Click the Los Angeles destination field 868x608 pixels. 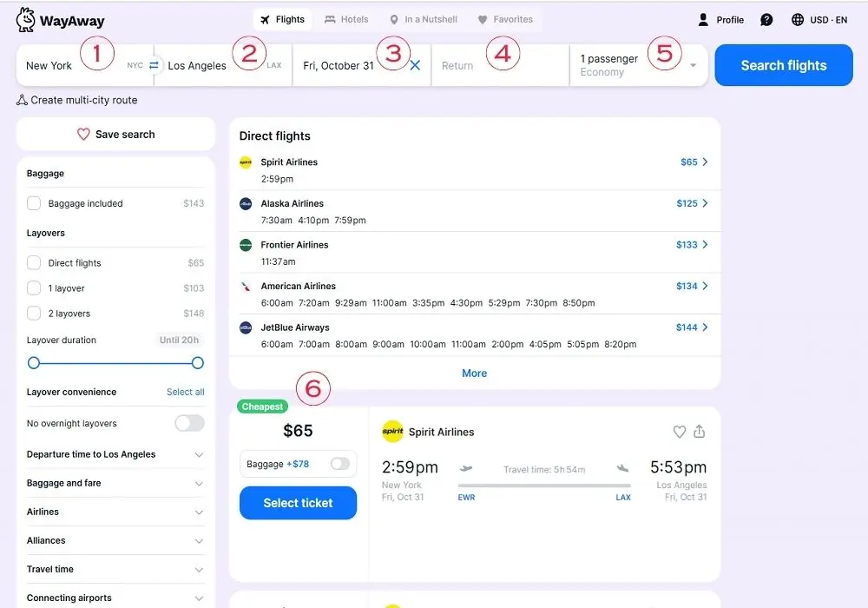pyautogui.click(x=222, y=65)
